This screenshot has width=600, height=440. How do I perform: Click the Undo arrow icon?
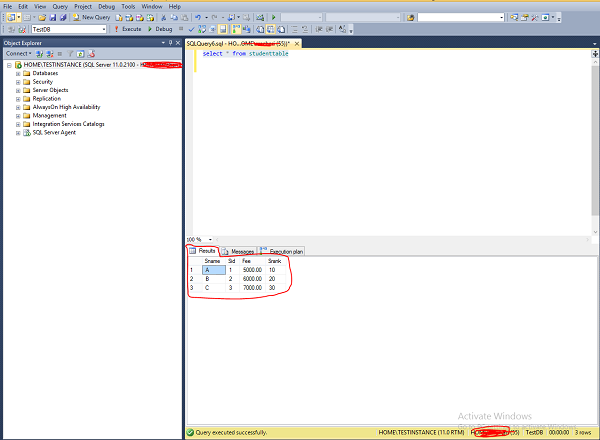point(198,17)
